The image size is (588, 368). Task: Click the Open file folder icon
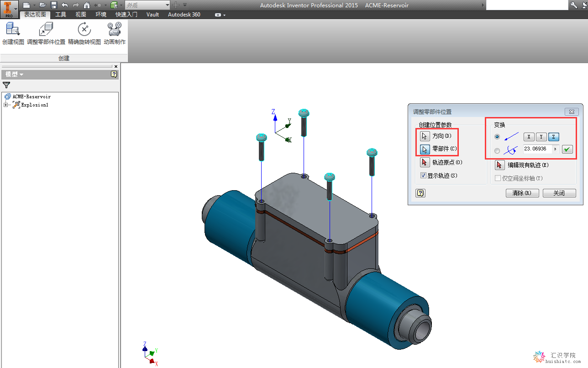42,5
